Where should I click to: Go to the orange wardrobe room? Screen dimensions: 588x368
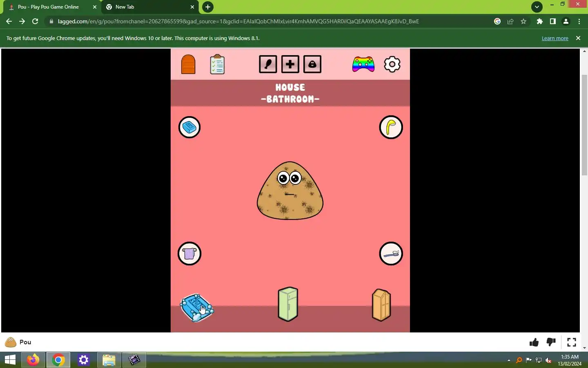(381, 305)
